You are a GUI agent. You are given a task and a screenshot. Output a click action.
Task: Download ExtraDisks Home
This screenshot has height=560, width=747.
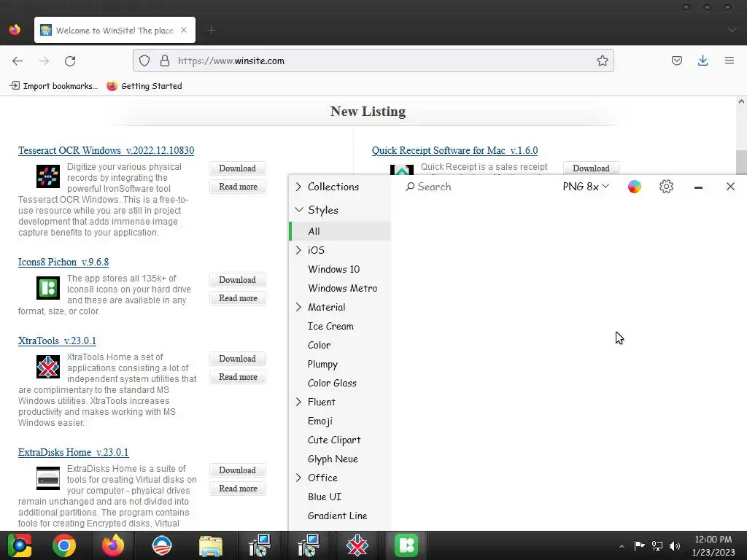pyautogui.click(x=237, y=470)
